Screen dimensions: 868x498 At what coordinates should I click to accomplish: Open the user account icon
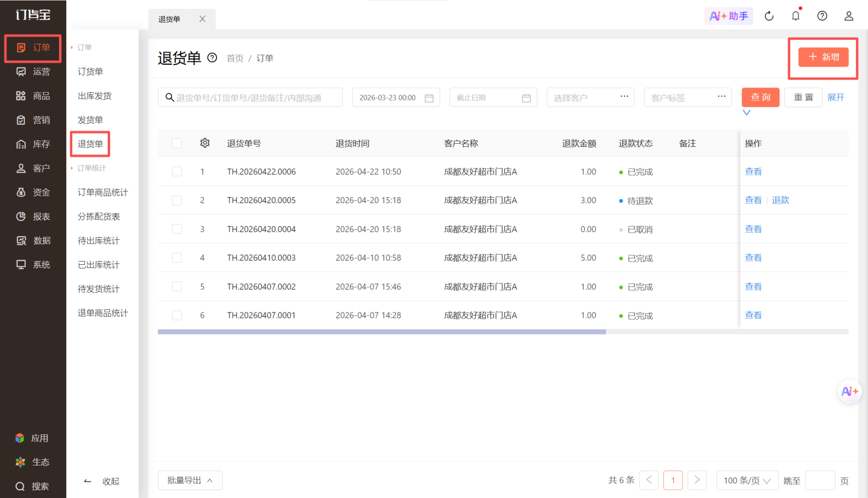coord(848,16)
